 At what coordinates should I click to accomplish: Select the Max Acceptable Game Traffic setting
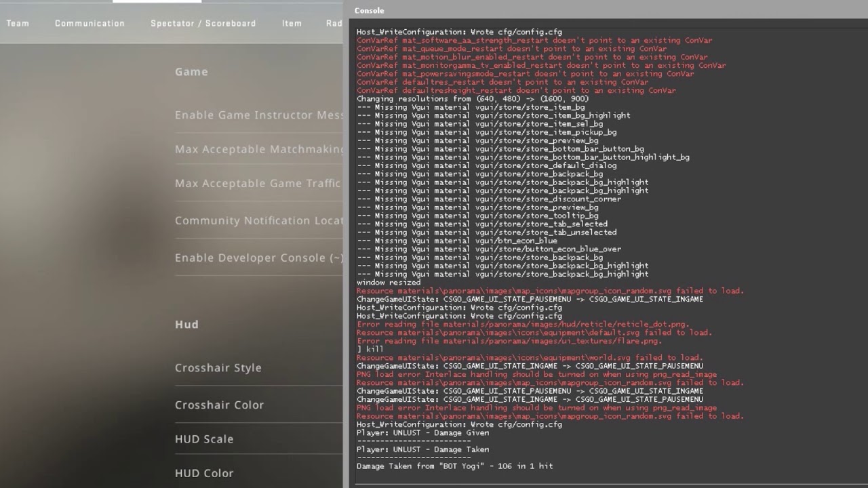point(259,184)
